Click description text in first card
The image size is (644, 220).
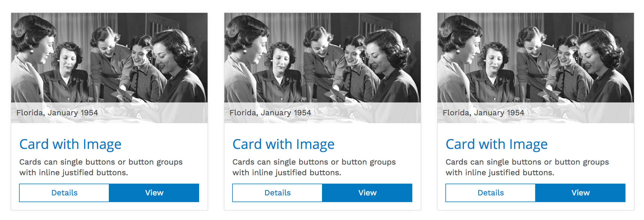(x=101, y=167)
